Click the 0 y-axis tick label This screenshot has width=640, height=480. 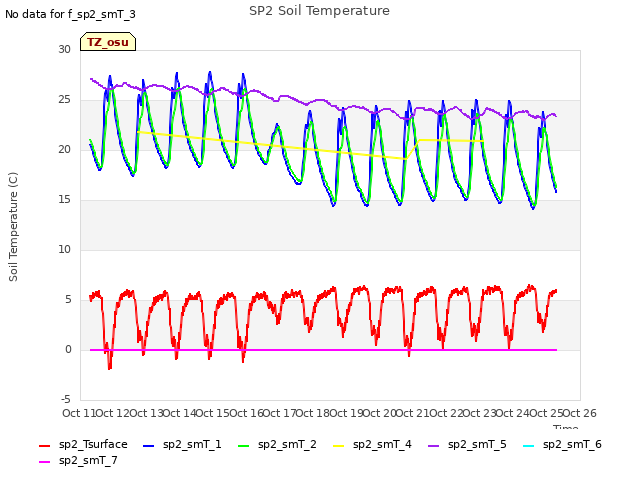(x=68, y=349)
